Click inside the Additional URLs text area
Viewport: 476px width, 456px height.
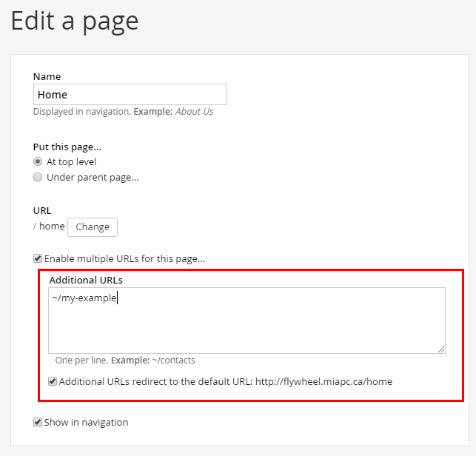pyautogui.click(x=247, y=321)
